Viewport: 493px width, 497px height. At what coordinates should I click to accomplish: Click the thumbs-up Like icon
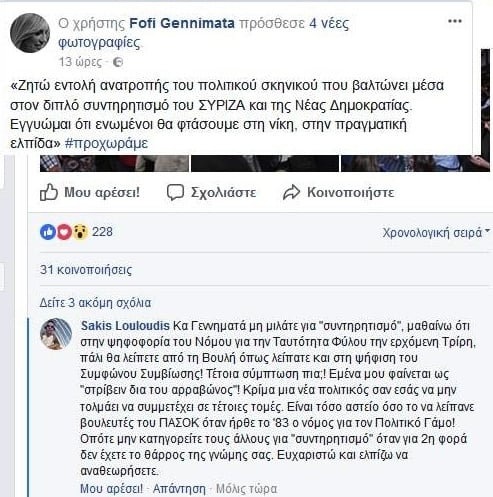(49, 192)
